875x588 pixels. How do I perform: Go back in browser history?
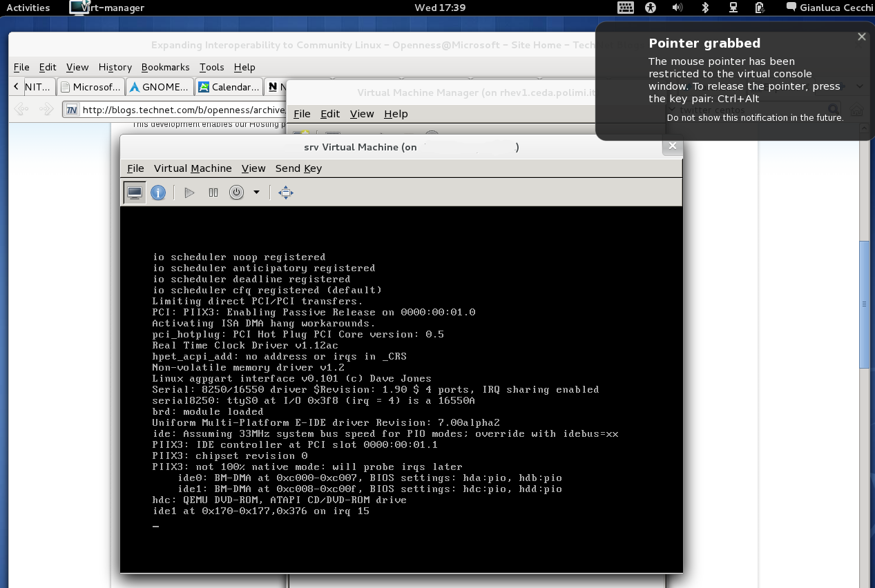coord(21,109)
